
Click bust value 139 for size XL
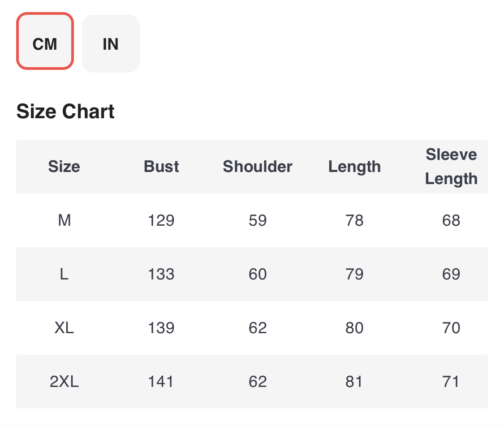tap(161, 328)
